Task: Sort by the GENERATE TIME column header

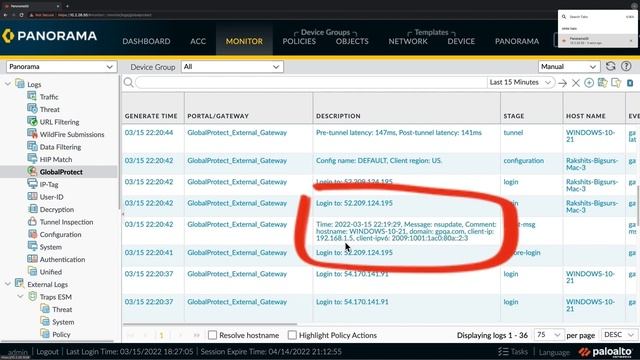Action: tap(151, 116)
